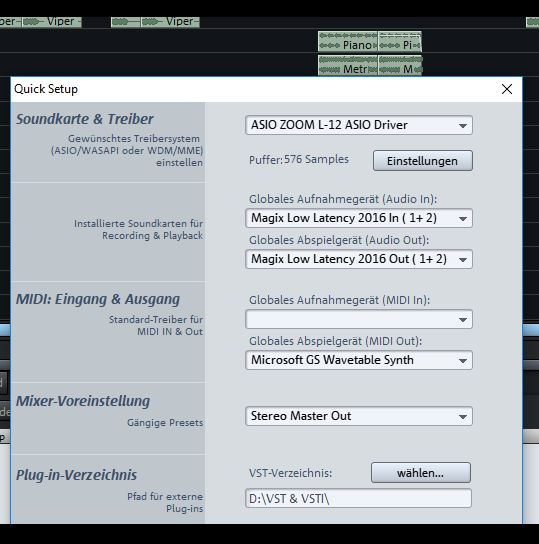539x544 pixels.
Task: Click the Globales Abspielgerät (MIDI Out) label
Action: (x=335, y=341)
